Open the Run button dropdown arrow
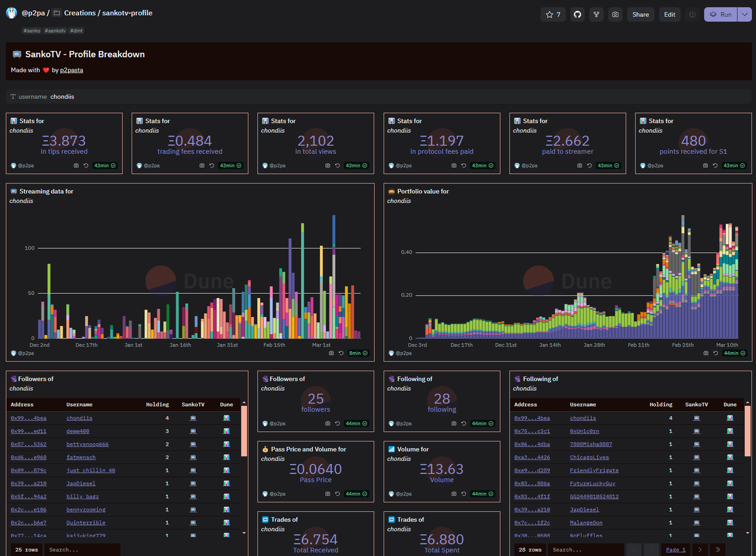Image resolution: width=756 pixels, height=556 pixels. coord(743,14)
